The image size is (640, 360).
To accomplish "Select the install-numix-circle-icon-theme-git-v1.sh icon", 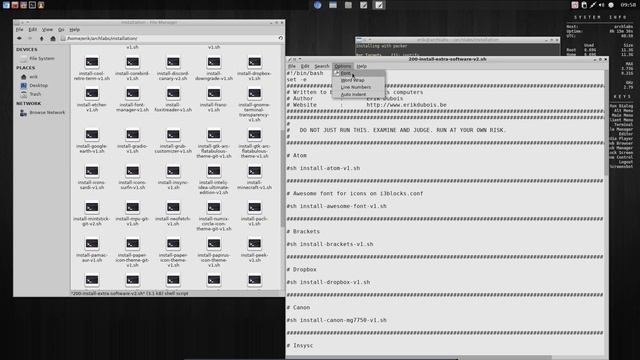I will (214, 207).
